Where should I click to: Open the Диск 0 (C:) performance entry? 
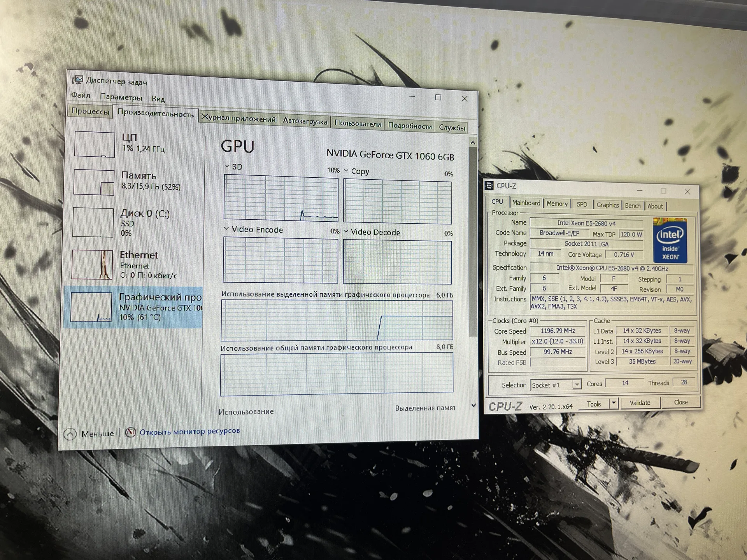pos(133,223)
